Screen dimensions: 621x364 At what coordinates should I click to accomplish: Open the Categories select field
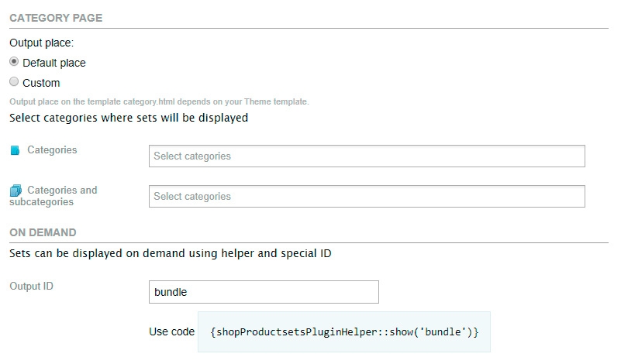366,156
